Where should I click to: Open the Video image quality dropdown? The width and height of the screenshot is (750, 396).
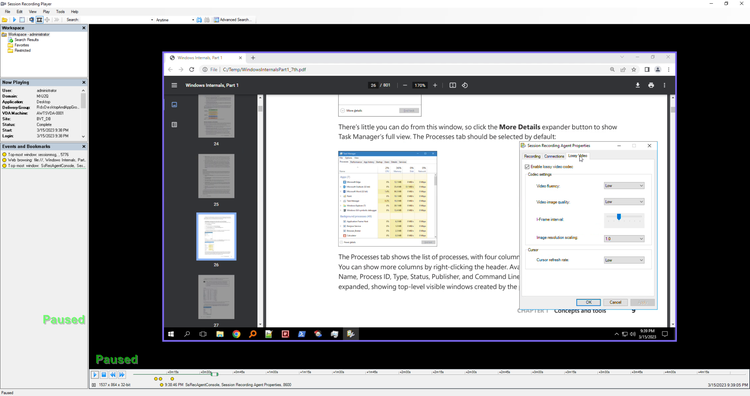(x=624, y=202)
